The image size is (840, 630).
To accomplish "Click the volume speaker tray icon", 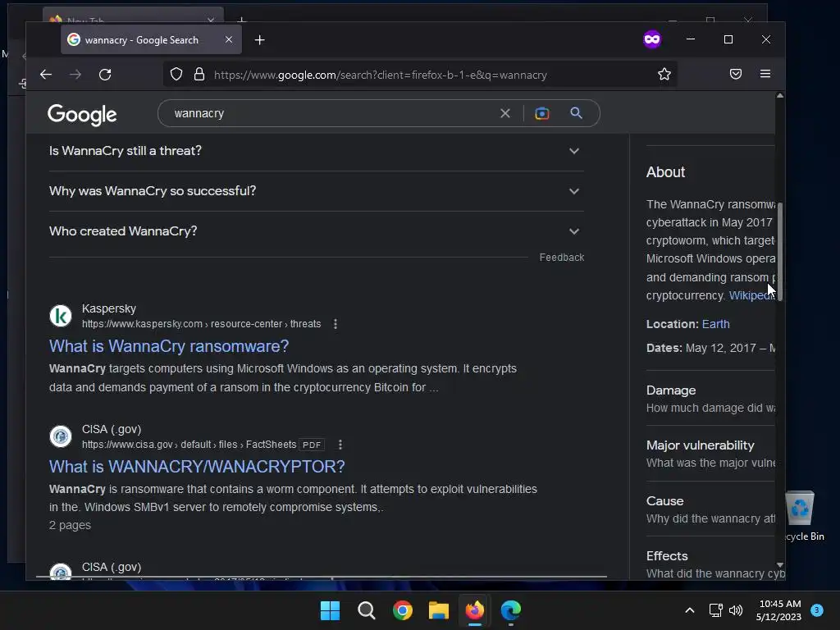I will [736, 610].
